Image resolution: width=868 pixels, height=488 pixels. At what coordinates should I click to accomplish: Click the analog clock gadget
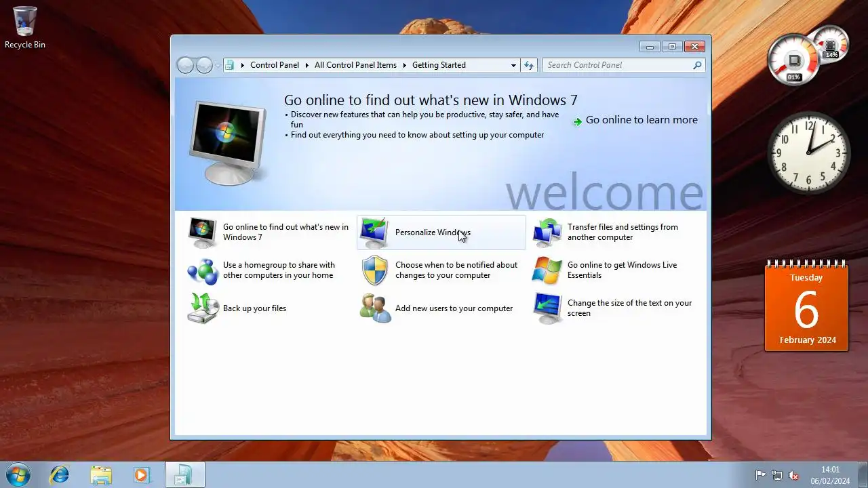808,152
